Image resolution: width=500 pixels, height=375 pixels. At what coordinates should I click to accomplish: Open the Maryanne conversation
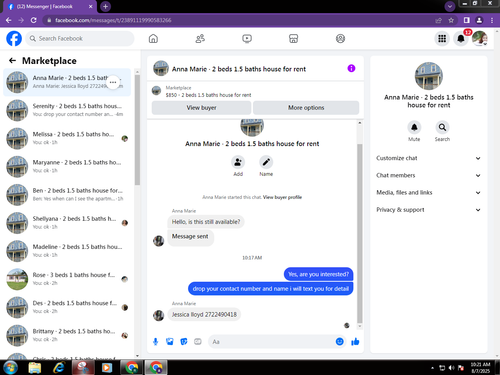click(67, 166)
